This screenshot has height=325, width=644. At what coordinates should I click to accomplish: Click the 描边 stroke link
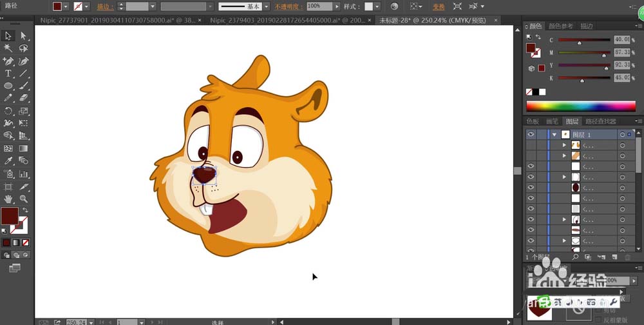(x=103, y=6)
